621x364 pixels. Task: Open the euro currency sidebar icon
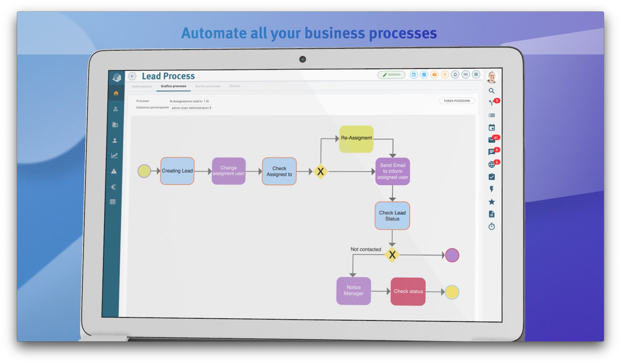pos(113,187)
